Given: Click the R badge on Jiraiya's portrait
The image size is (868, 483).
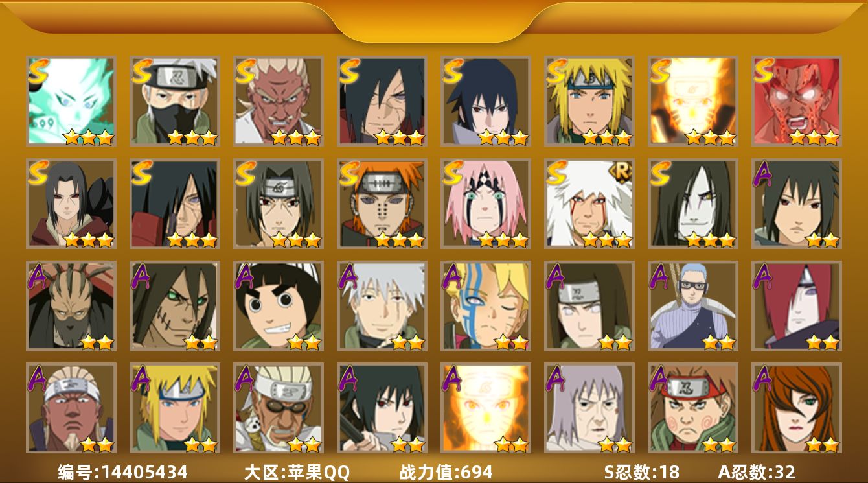Looking at the screenshot, I should (x=622, y=171).
